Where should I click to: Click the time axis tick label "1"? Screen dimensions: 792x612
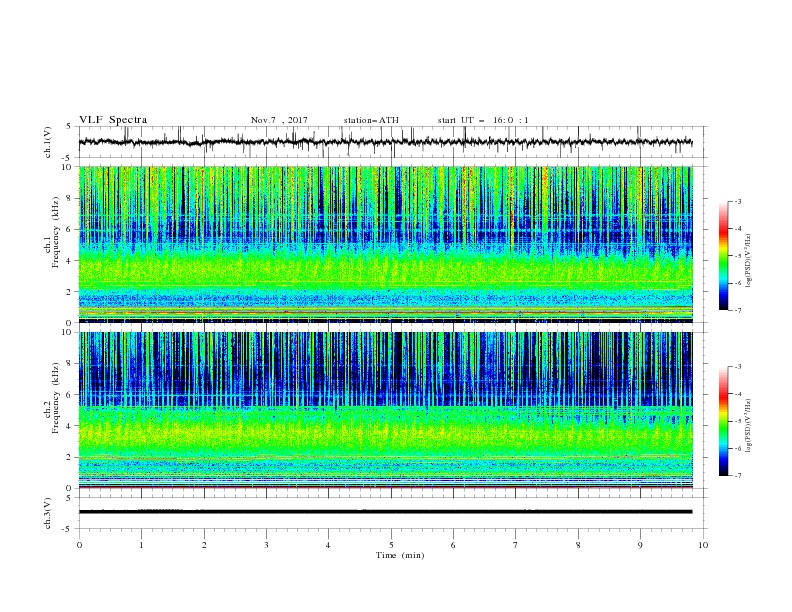(141, 545)
